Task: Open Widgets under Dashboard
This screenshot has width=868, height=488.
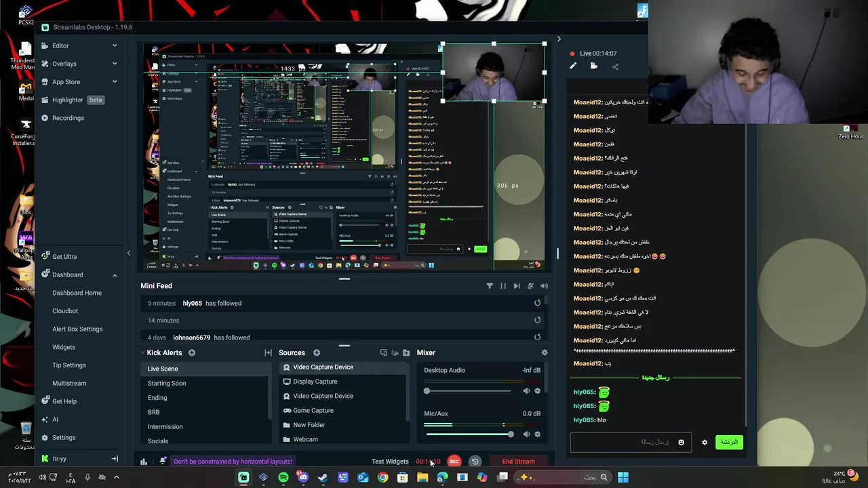Action: click(64, 347)
